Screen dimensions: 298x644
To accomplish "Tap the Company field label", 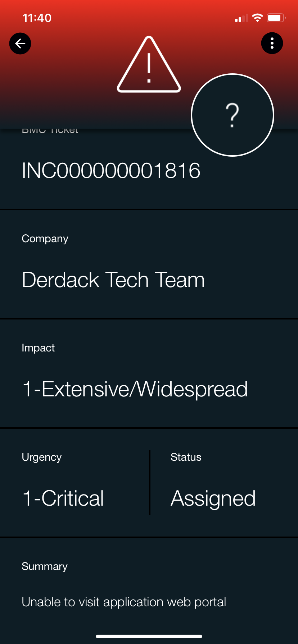I will coord(45,239).
